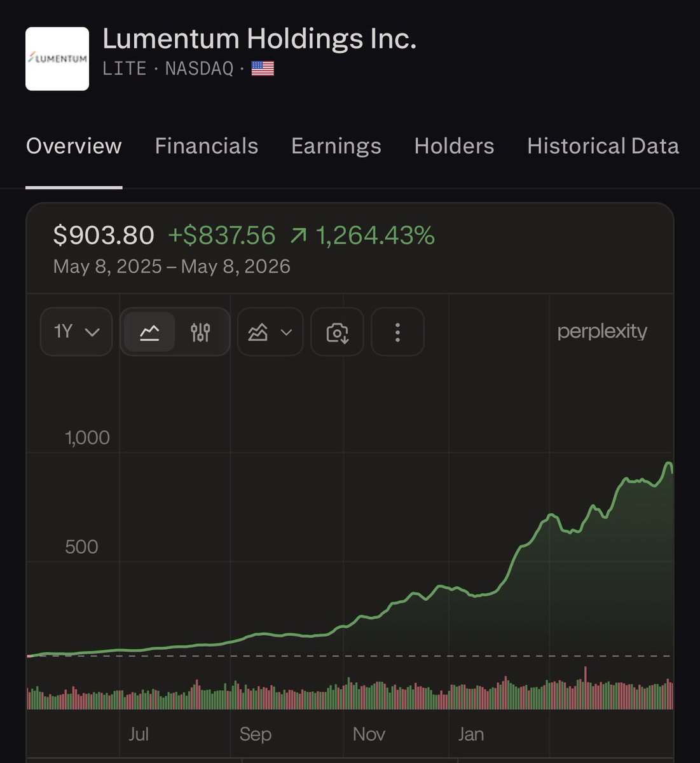
Task: Go to Historical Data tab
Action: pyautogui.click(x=603, y=146)
